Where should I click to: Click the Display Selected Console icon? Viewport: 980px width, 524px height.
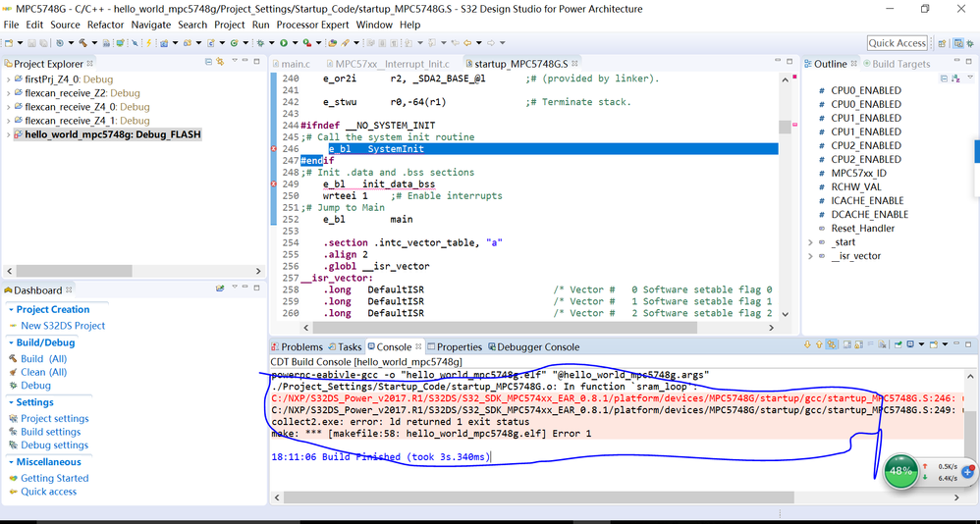[910, 344]
